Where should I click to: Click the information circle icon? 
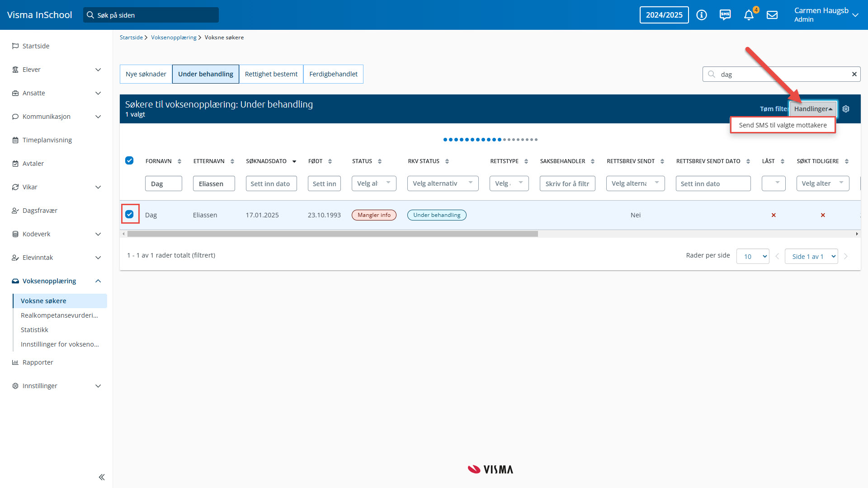tap(702, 15)
